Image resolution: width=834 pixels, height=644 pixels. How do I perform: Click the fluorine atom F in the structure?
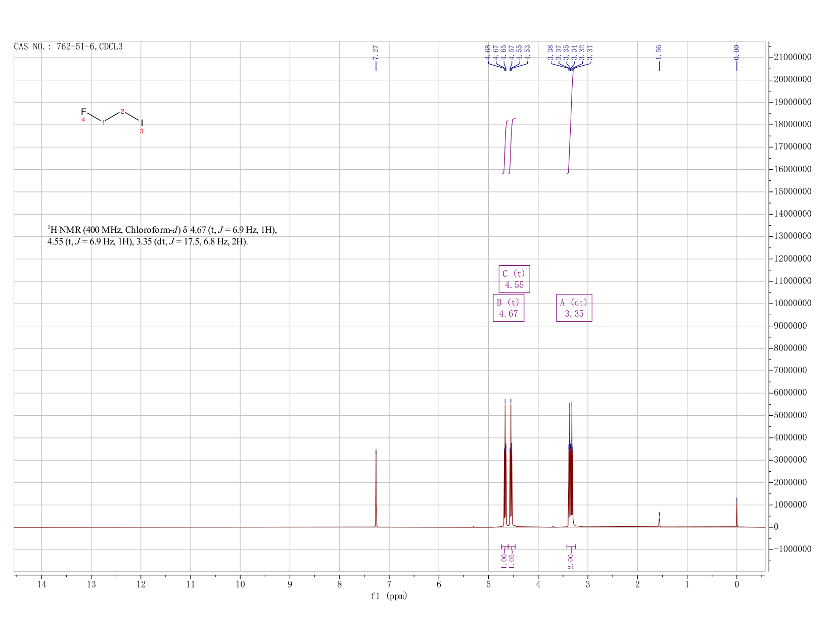(83, 112)
